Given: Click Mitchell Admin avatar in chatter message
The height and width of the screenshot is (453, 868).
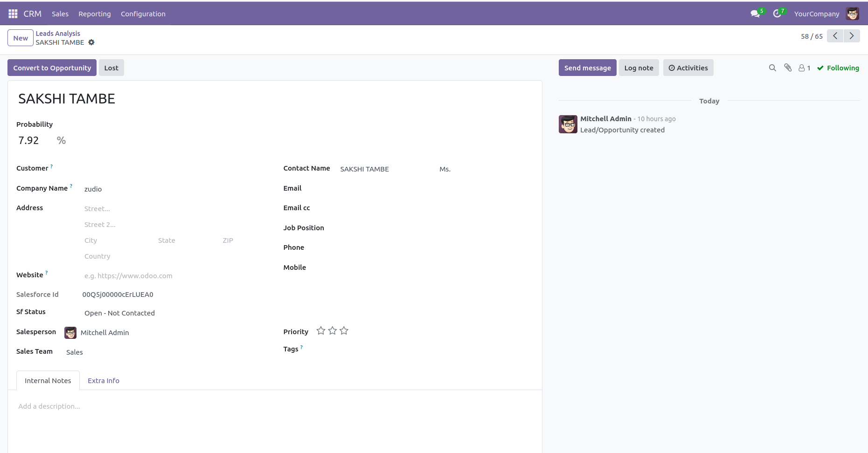Looking at the screenshot, I should tap(568, 124).
